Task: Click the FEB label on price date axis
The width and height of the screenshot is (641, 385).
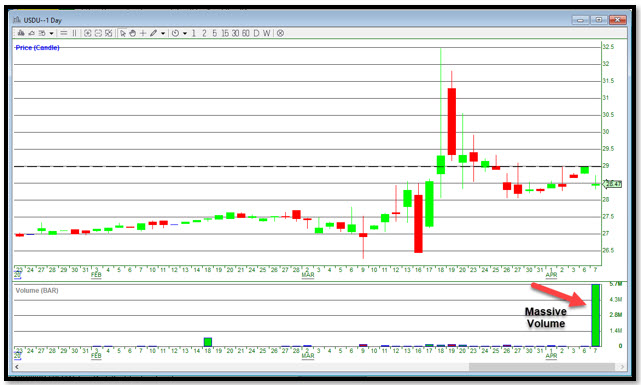Action: coord(96,275)
